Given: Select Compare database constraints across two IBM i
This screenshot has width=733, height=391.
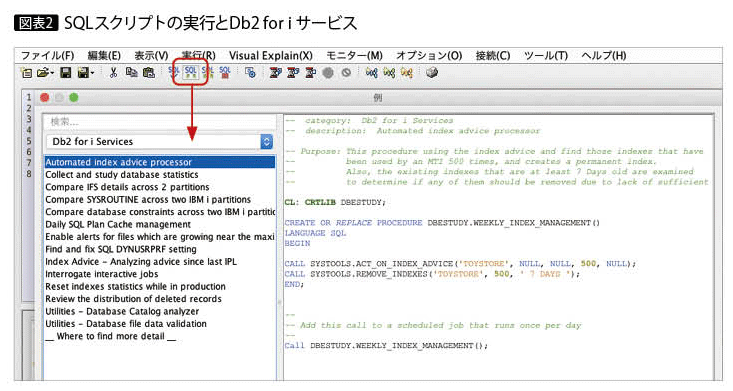Looking at the screenshot, I should (159, 212).
